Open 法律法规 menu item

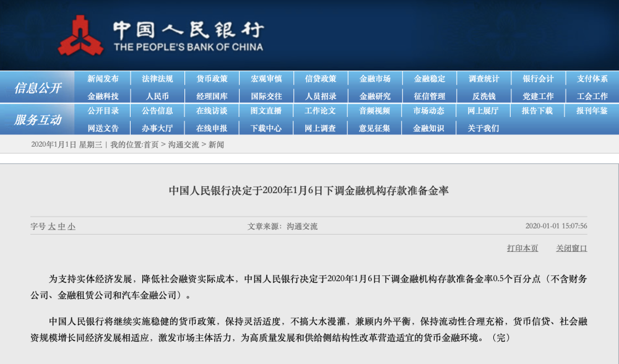pos(157,79)
